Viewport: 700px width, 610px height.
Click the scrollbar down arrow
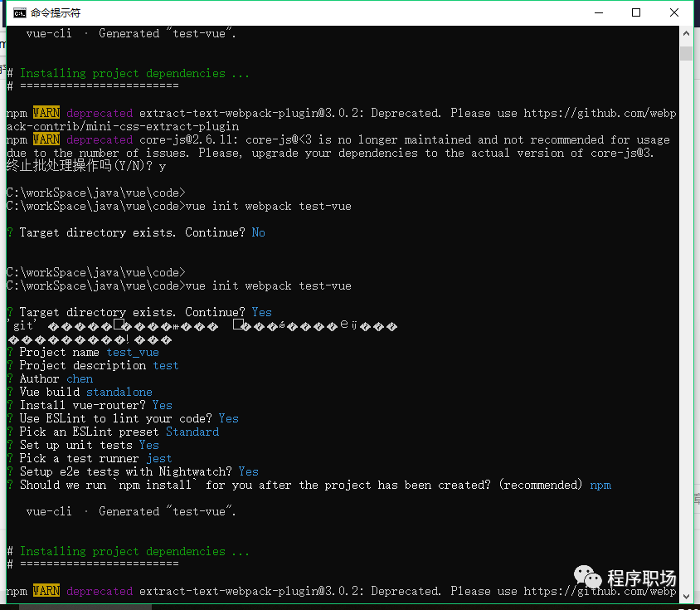pos(686,596)
